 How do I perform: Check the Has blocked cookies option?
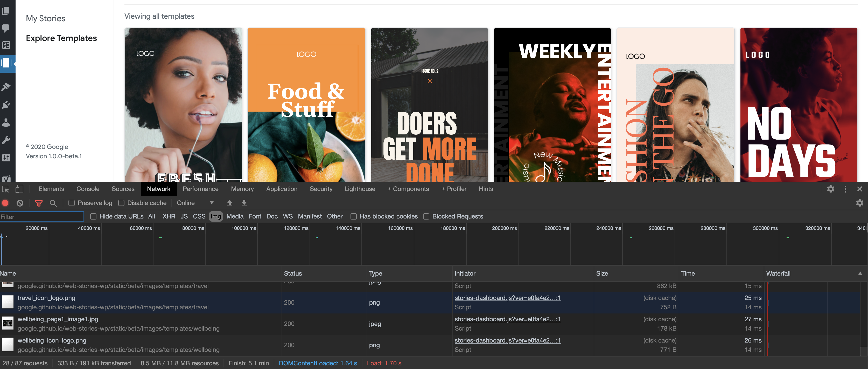click(353, 216)
